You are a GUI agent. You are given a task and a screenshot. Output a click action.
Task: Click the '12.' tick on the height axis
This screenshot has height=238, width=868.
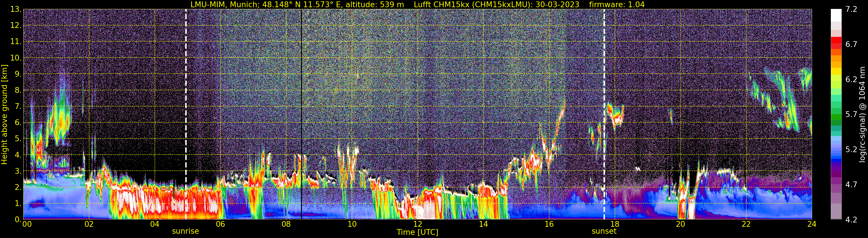[16, 26]
